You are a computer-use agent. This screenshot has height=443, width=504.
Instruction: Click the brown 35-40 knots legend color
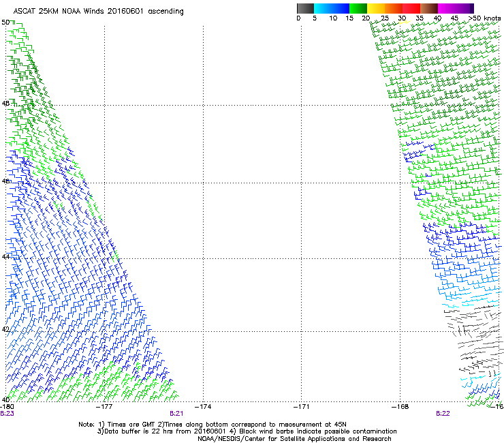[429, 8]
